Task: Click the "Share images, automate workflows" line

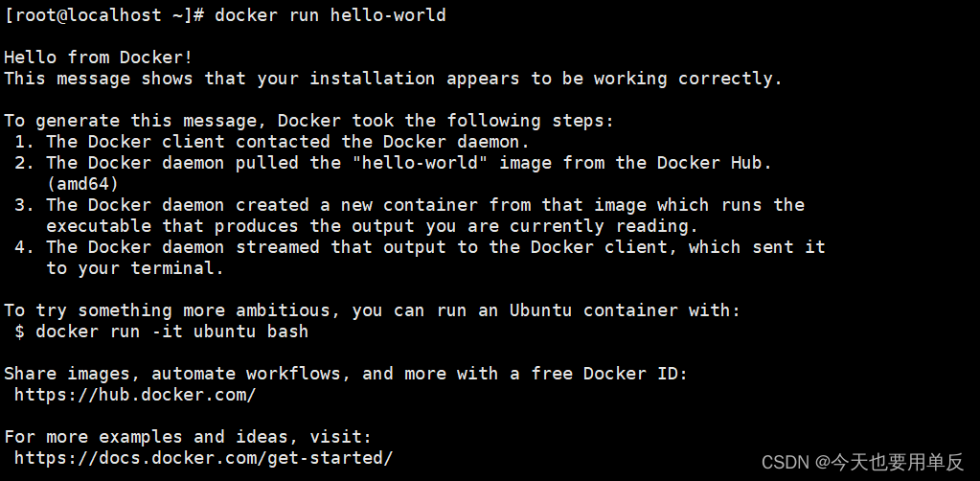Action: point(345,374)
